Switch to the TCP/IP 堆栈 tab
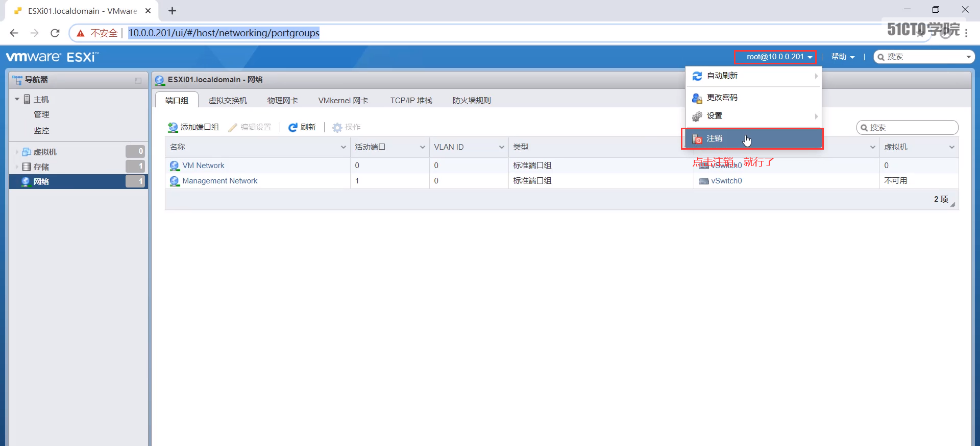Image resolution: width=980 pixels, height=446 pixels. pos(411,100)
